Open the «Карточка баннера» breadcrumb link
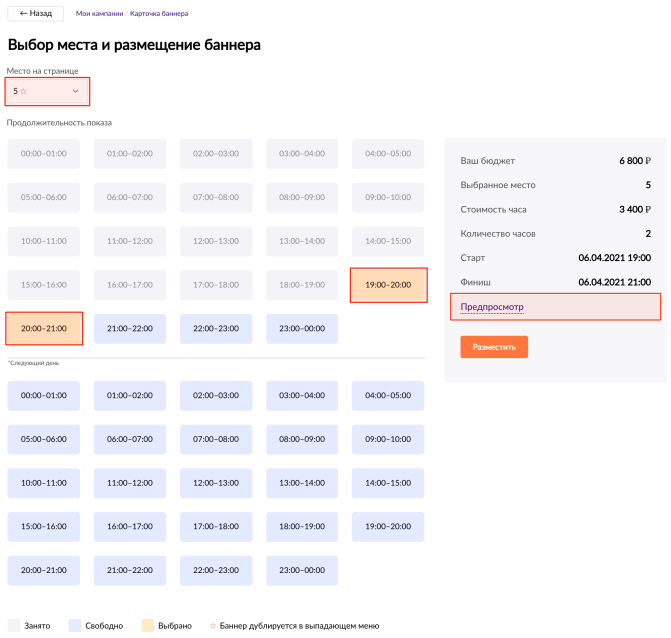 [159, 14]
